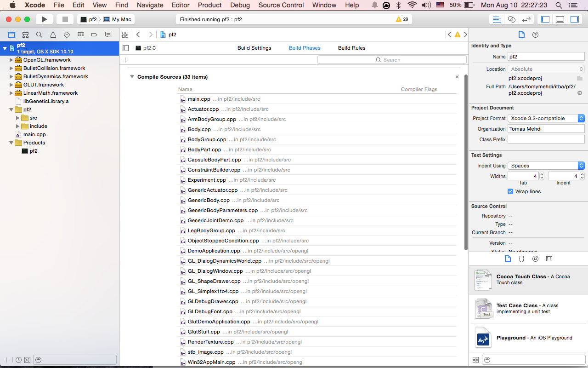
Task: Go forward in editor history
Action: tap(150, 34)
